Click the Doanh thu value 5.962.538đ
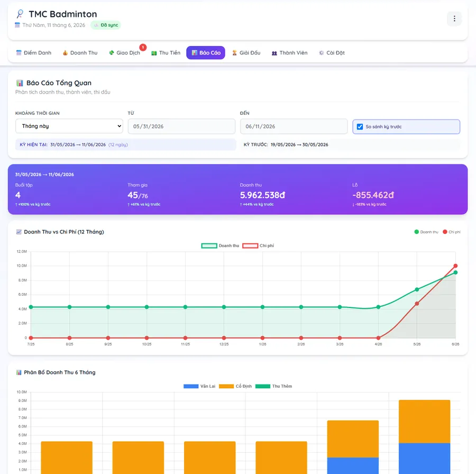Viewport: 476px width, 474px height. click(262, 195)
